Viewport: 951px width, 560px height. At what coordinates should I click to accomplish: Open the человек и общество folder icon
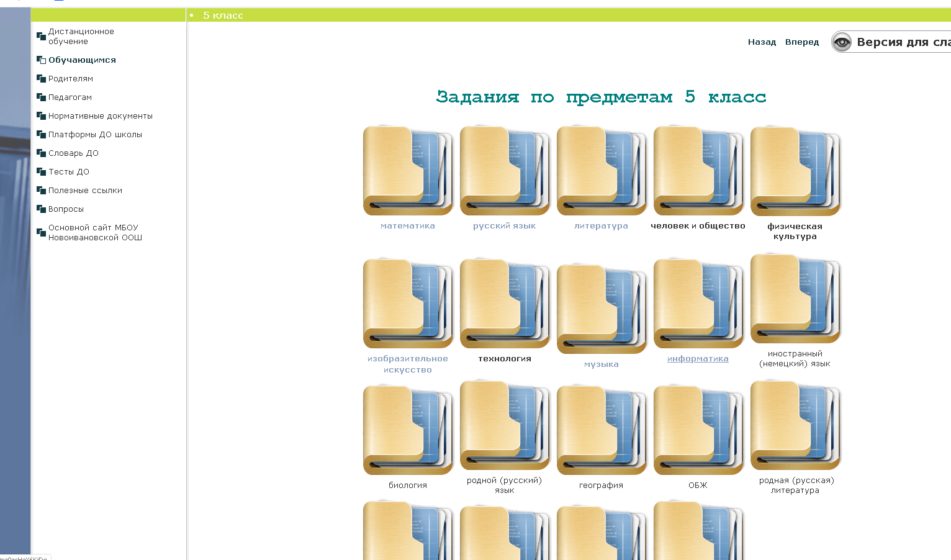tap(698, 170)
